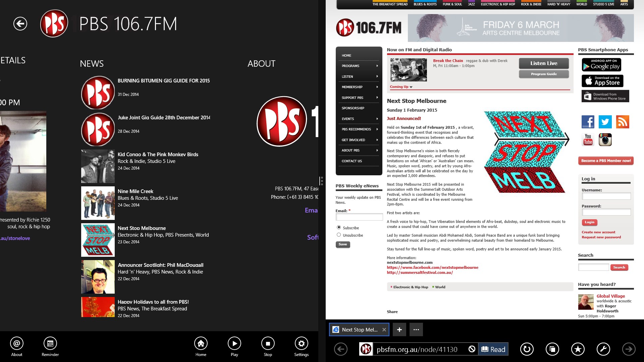644x362 pixels.
Task: Click the eNews Email input field
Action: (359, 217)
